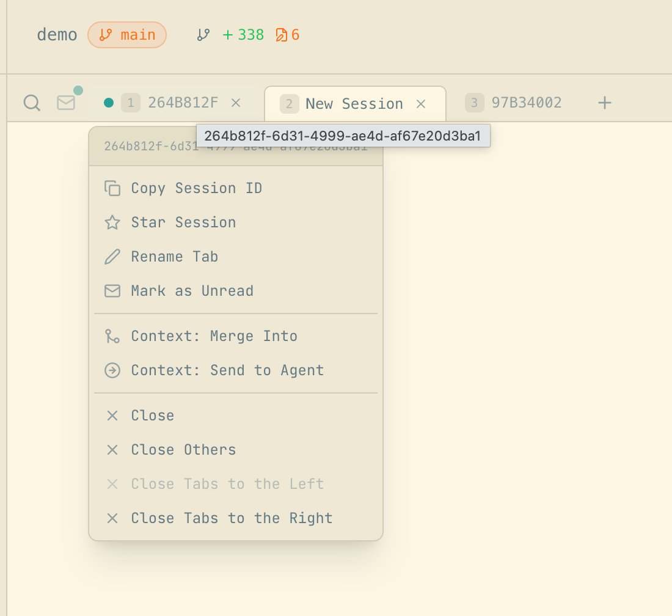The height and width of the screenshot is (616, 672).
Task: Choose Context: Send to Agent
Action: [x=236, y=370]
